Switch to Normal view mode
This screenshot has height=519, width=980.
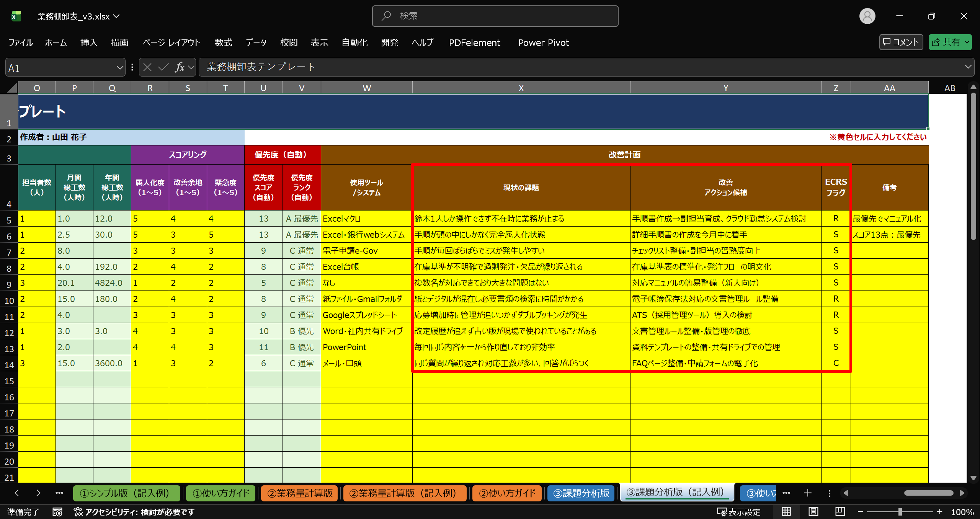[786, 512]
